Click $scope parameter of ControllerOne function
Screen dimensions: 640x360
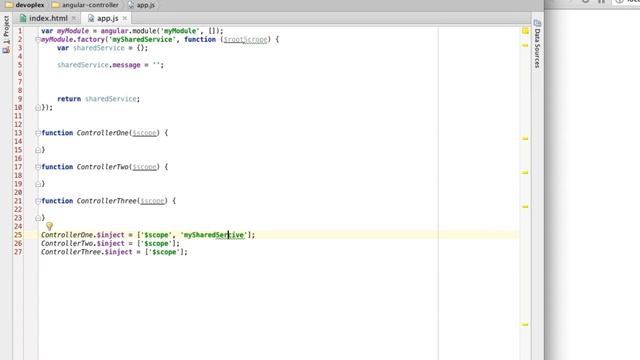(144, 133)
